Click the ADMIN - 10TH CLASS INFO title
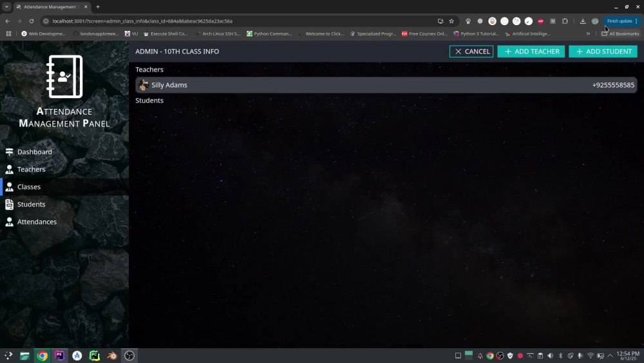 pyautogui.click(x=177, y=52)
